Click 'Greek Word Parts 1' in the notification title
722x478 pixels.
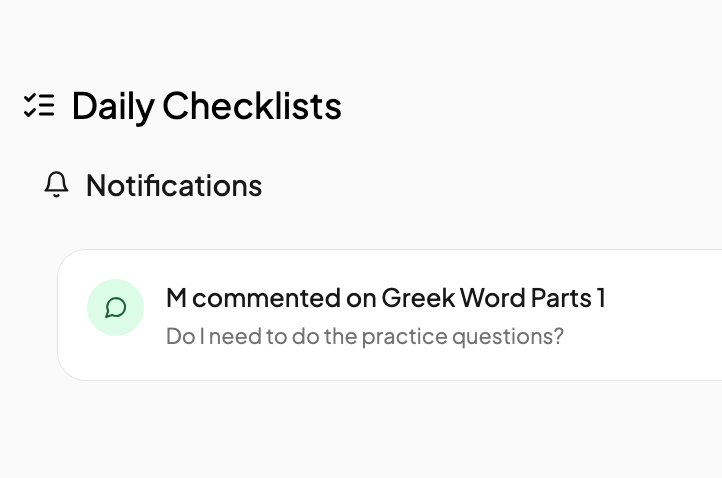pos(494,298)
